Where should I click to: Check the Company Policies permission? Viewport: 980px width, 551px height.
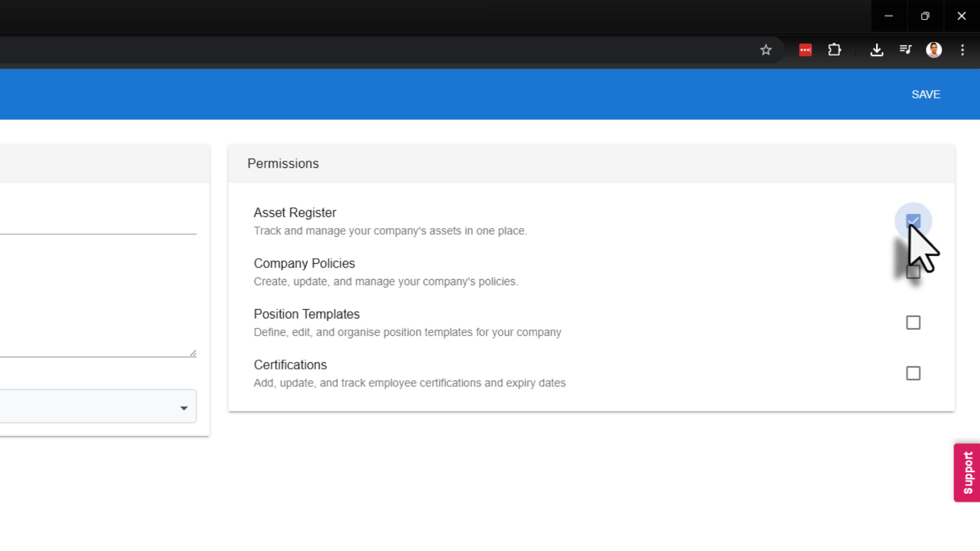(913, 272)
